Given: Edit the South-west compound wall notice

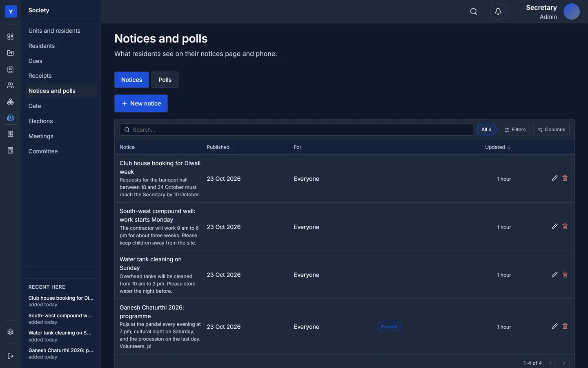Looking at the screenshot, I should click(555, 227).
